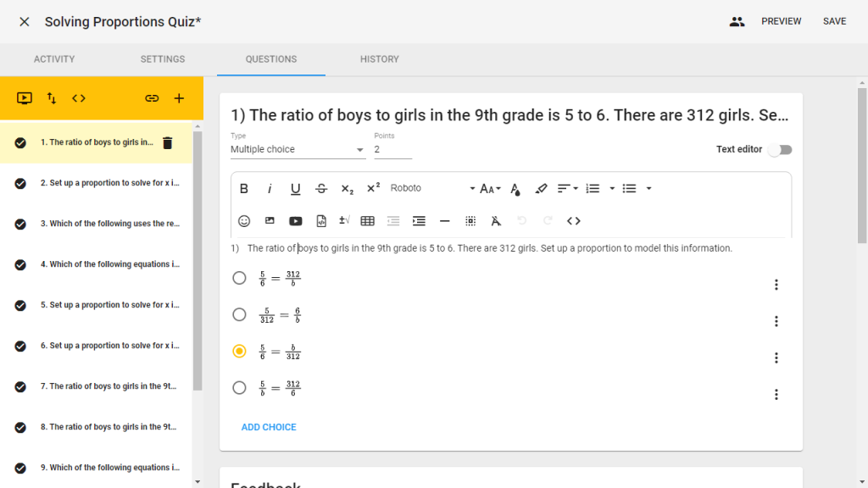
Task: Open the History tab
Action: pos(379,59)
